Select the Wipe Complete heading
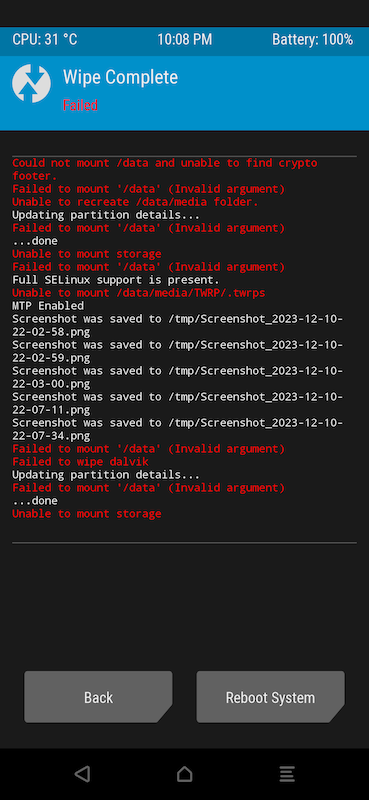 tap(120, 77)
